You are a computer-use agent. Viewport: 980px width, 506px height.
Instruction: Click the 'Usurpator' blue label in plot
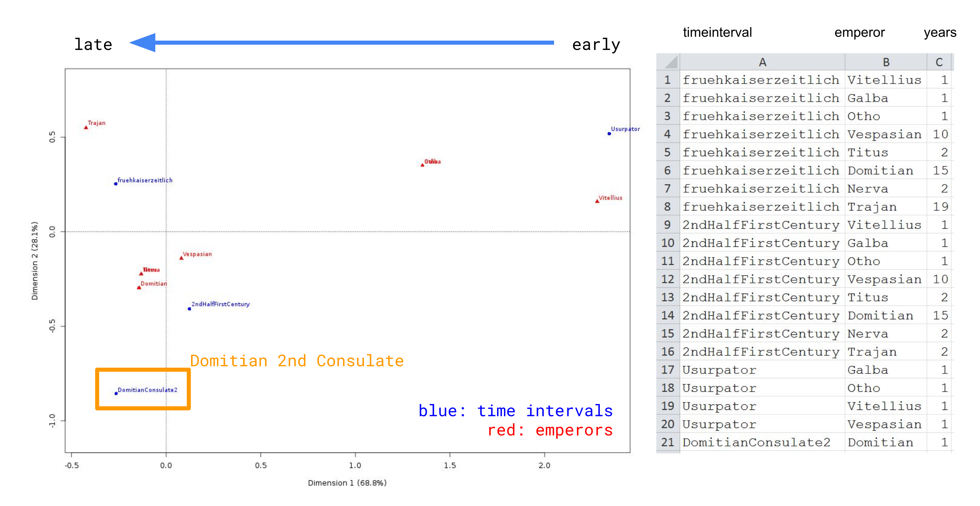coord(625,129)
